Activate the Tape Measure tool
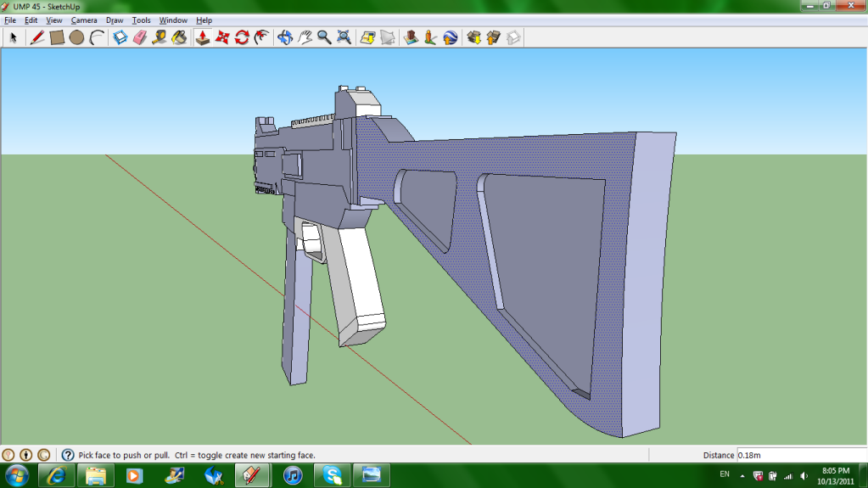Screen dimensions: 868x488 click(x=160, y=37)
